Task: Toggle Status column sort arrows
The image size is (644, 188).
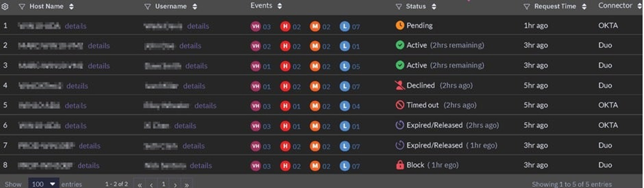Action: tap(434, 6)
